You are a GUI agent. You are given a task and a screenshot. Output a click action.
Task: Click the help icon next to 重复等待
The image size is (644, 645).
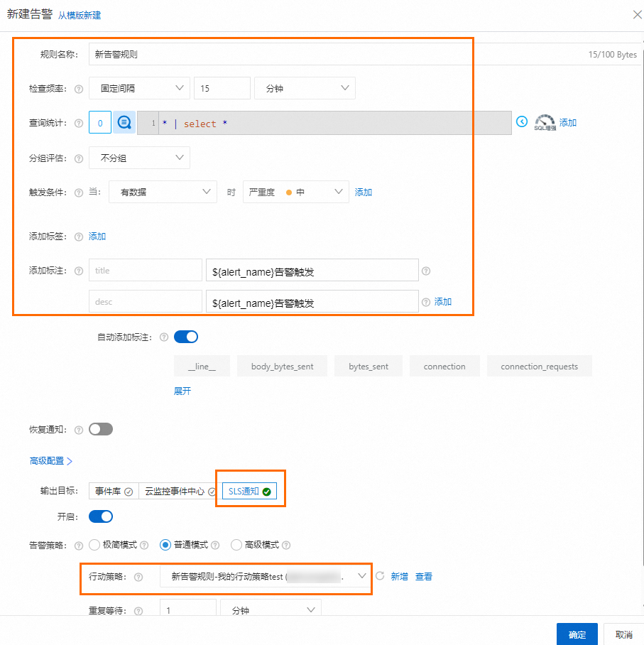click(x=138, y=611)
